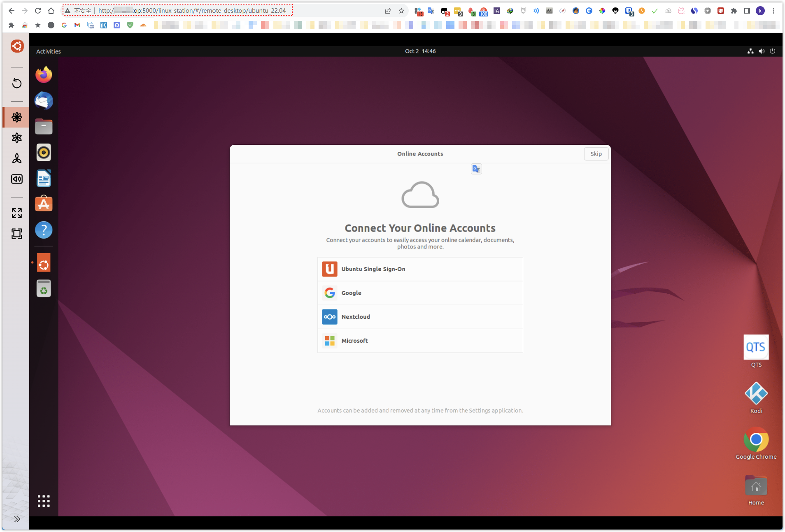
Task: Select Google Chrome desktop icon
Action: [x=756, y=444]
